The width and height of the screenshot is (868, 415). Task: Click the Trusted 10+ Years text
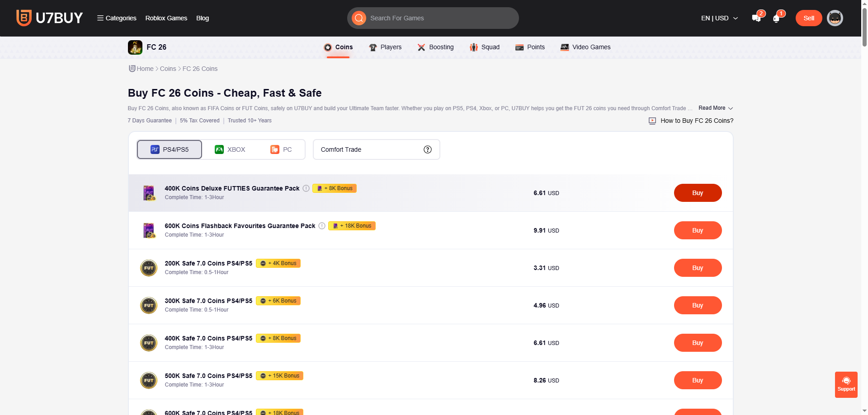pos(250,121)
